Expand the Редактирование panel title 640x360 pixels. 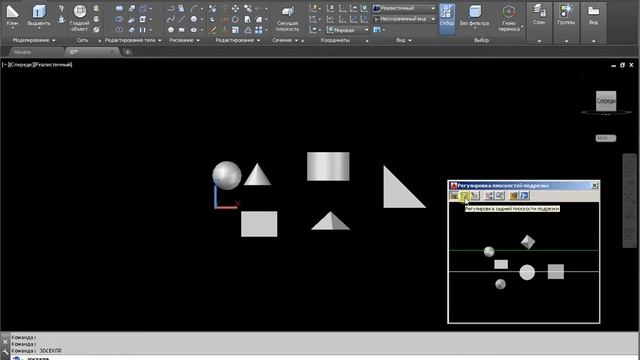pyautogui.click(x=238, y=40)
